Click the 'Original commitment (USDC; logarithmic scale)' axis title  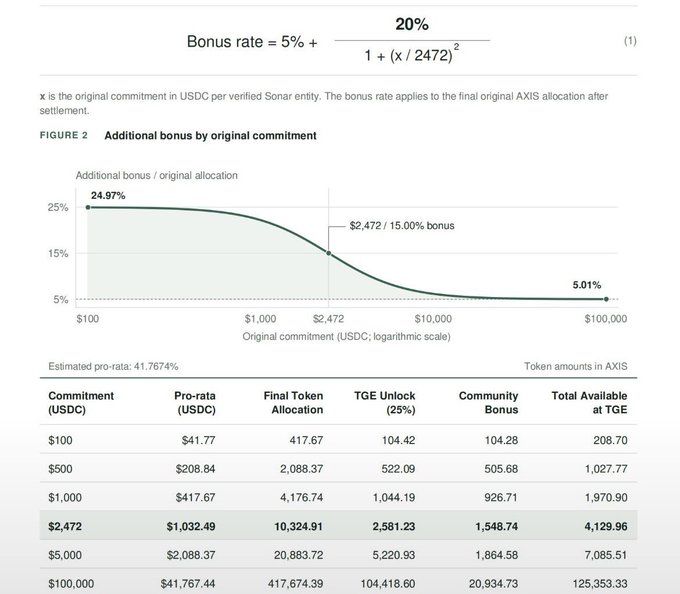click(347, 336)
